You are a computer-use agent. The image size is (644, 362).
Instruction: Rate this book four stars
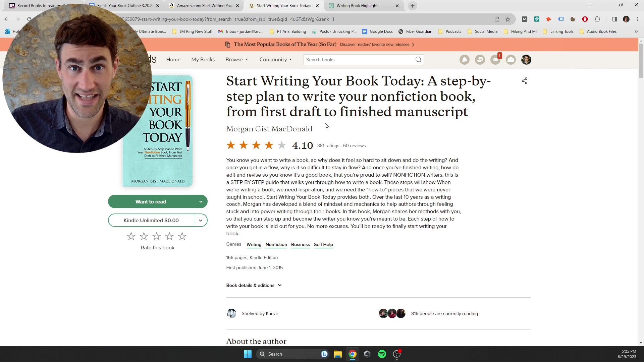coord(169,236)
